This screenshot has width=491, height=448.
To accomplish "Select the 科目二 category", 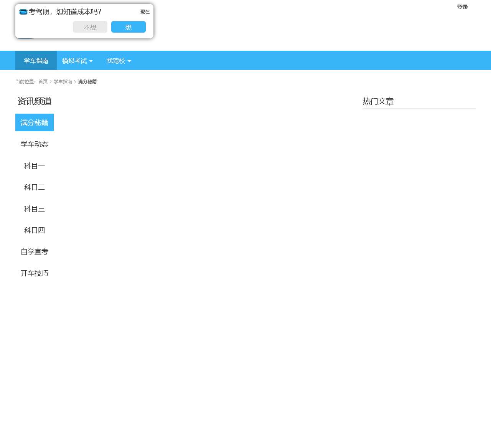I will tap(34, 187).
